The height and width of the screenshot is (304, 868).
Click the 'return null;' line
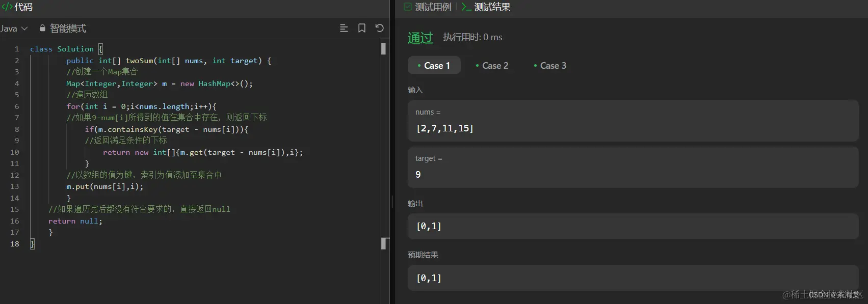pyautogui.click(x=75, y=221)
